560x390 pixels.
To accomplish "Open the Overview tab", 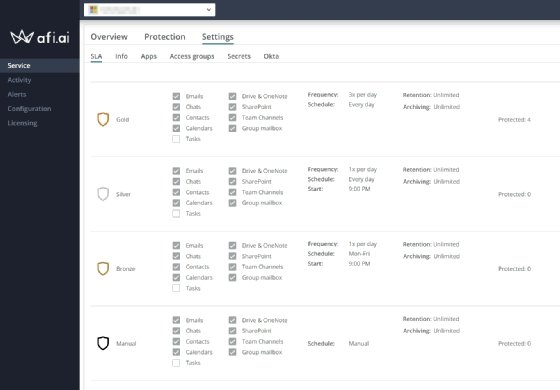I will [109, 37].
